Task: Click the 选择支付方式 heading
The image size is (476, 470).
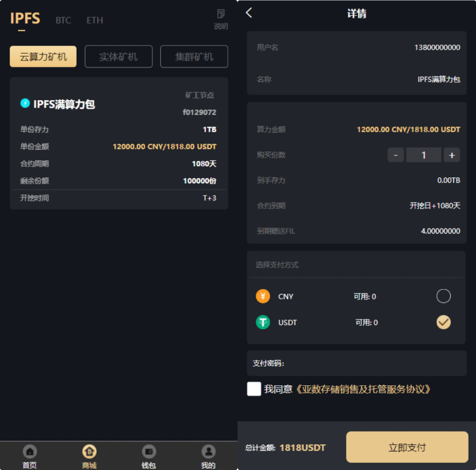Action: [277, 264]
